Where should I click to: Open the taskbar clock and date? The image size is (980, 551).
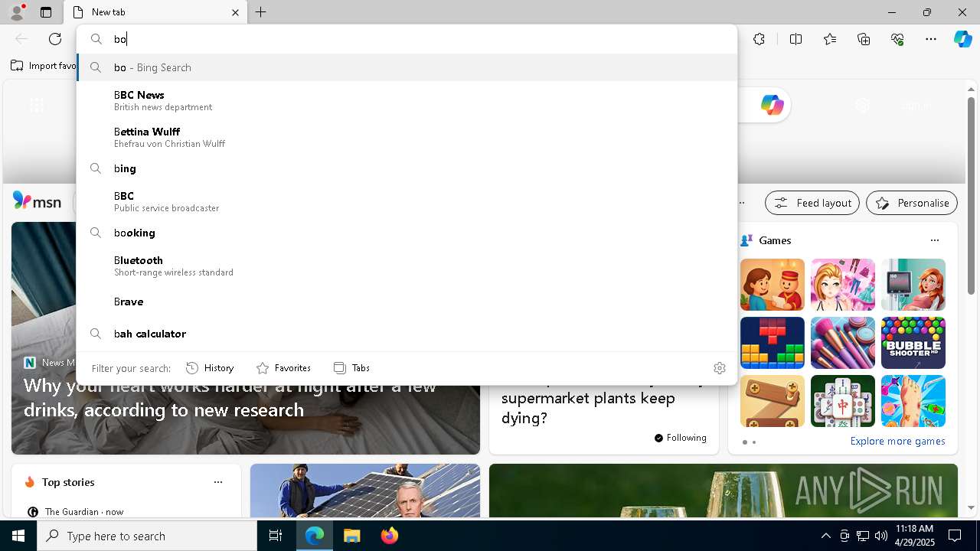pyautogui.click(x=914, y=536)
